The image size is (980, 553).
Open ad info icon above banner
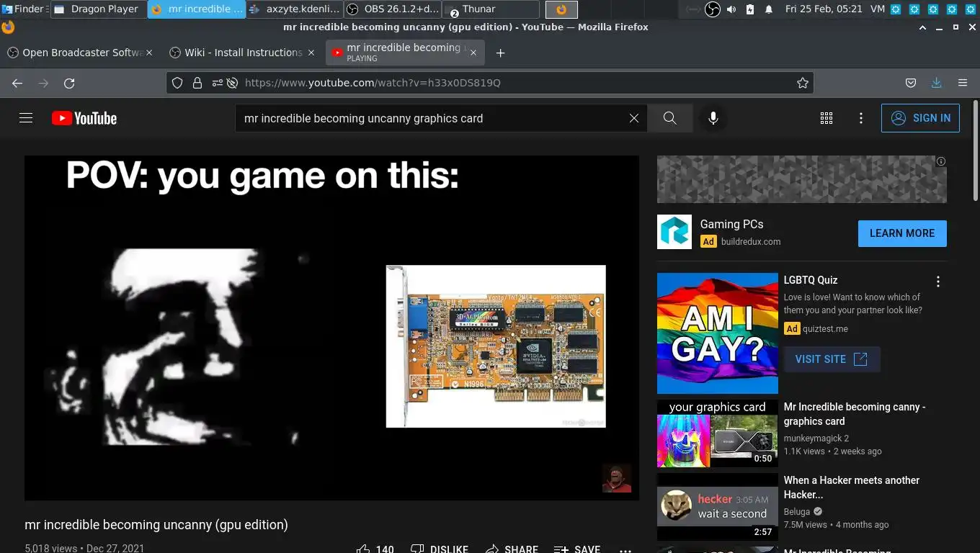[x=941, y=161]
